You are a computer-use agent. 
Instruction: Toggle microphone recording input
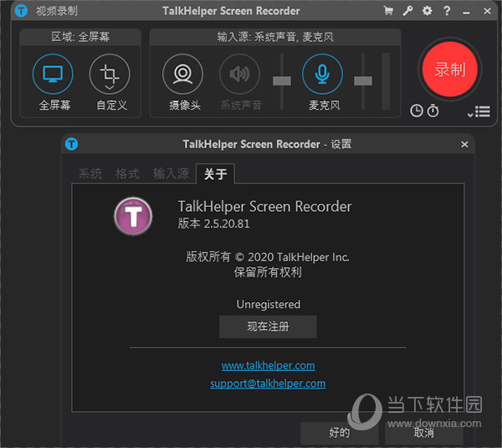[x=322, y=74]
